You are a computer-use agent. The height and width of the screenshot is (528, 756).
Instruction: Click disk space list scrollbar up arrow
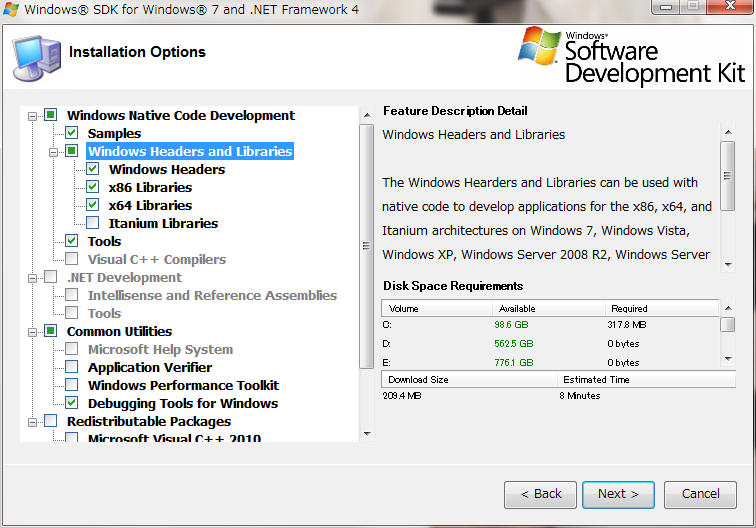pos(728,308)
